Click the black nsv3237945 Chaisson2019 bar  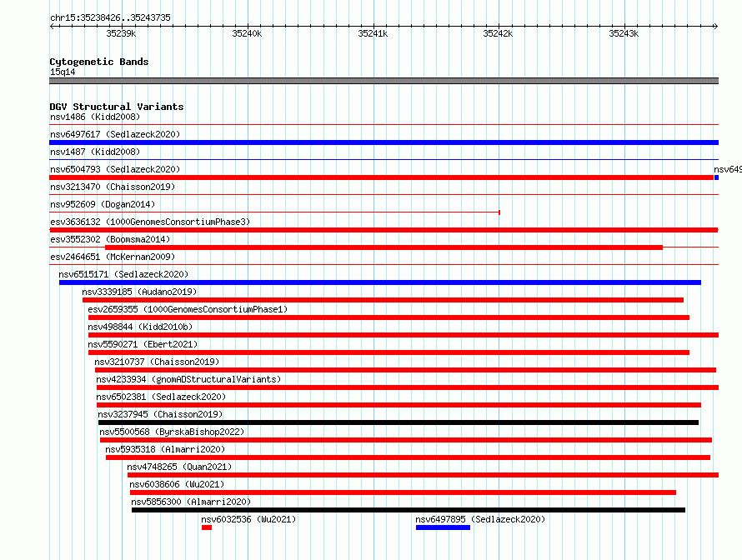399,422
